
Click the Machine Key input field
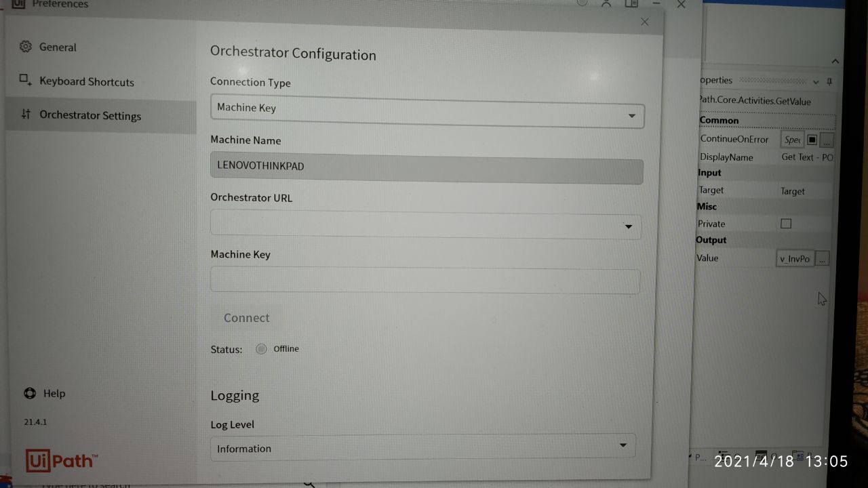pos(425,281)
